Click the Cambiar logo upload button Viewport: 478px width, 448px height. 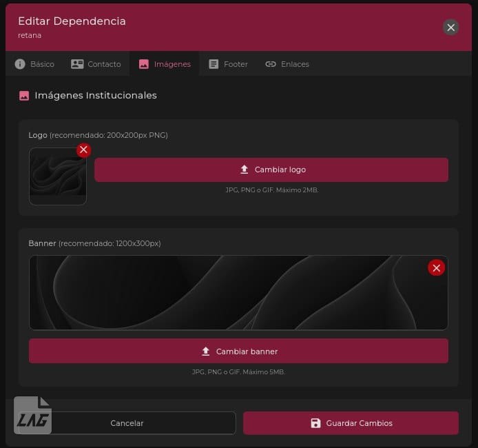pyautogui.click(x=271, y=170)
